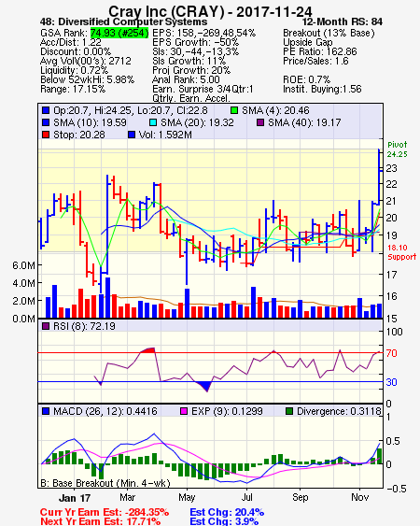Click the 12-Month RS: 84 label
The width and height of the screenshot is (420, 526).
pos(343,21)
